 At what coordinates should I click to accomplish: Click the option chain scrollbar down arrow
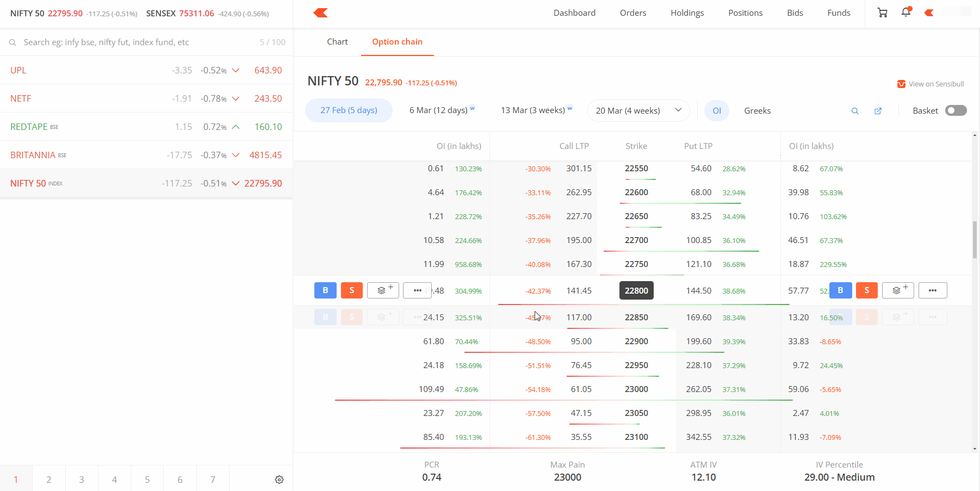coord(975,449)
